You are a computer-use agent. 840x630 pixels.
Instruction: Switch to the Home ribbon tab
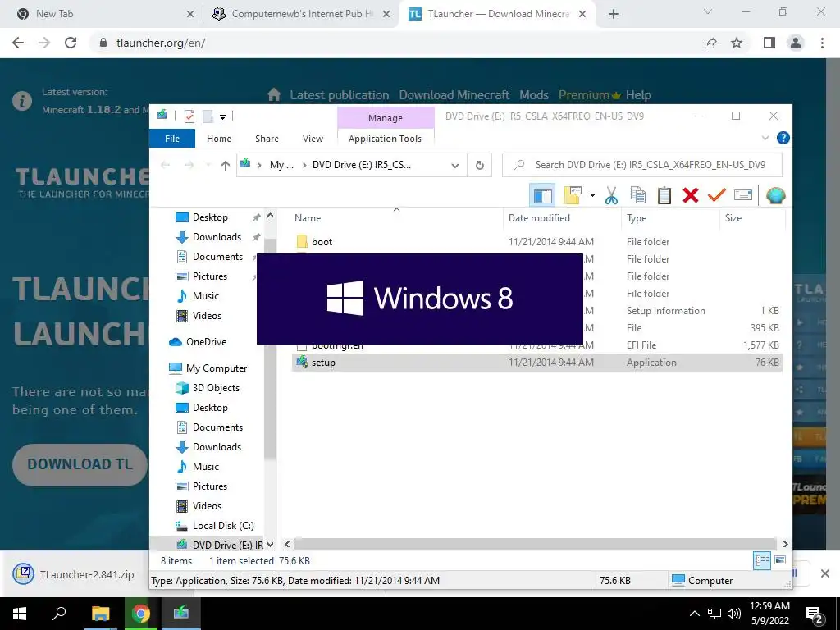pyautogui.click(x=218, y=139)
